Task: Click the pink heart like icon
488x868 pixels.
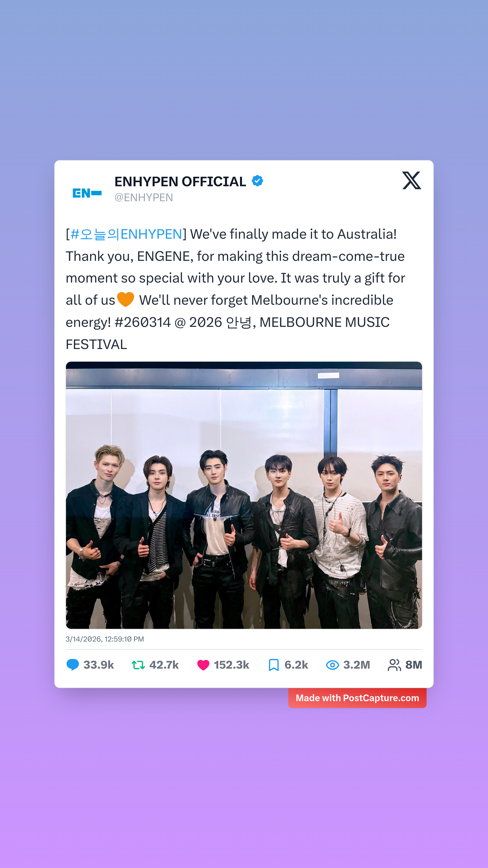Action: pyautogui.click(x=203, y=665)
